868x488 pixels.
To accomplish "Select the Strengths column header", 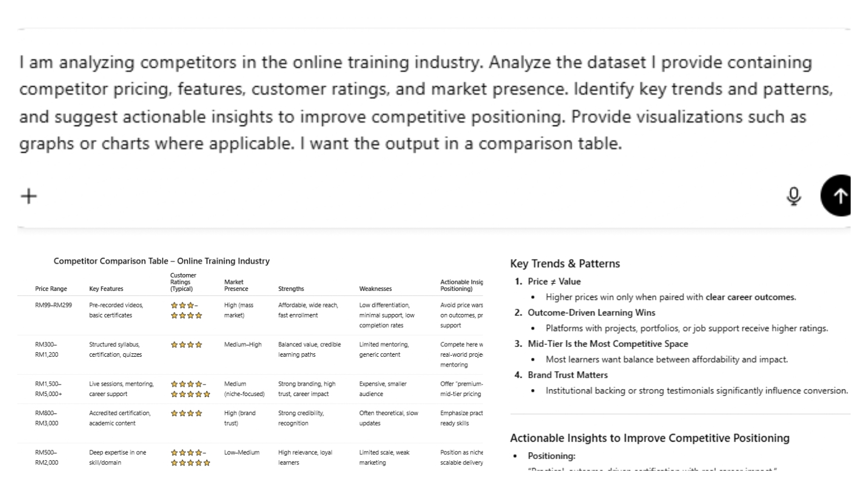I will click(x=291, y=289).
